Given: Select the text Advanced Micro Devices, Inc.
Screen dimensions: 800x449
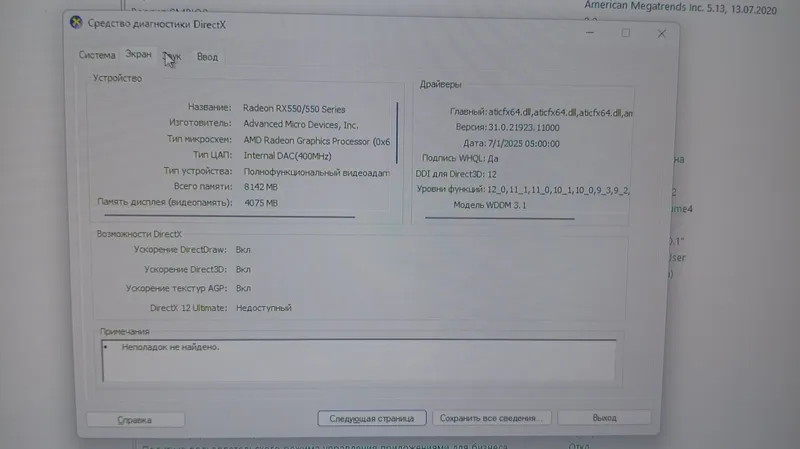Looking at the screenshot, I should tap(301, 124).
